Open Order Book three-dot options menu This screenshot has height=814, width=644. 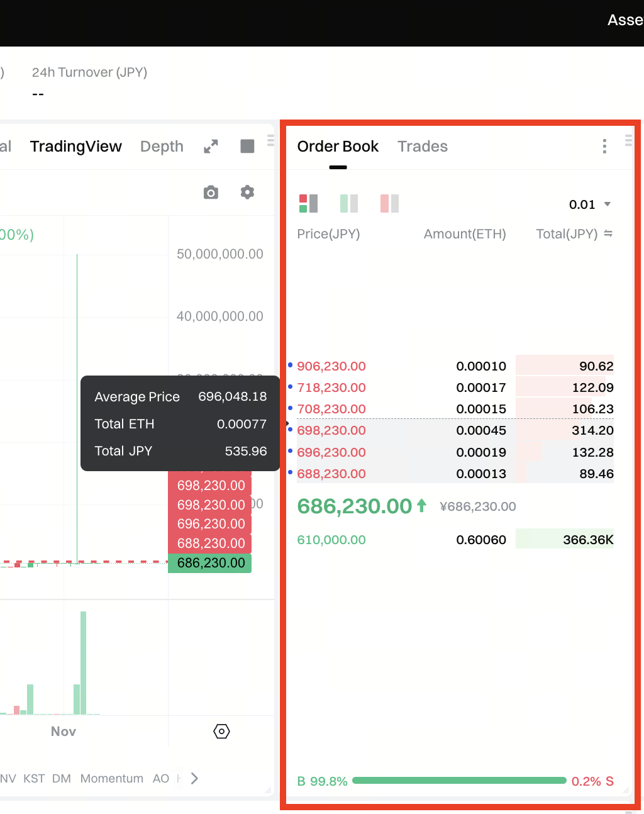click(604, 147)
